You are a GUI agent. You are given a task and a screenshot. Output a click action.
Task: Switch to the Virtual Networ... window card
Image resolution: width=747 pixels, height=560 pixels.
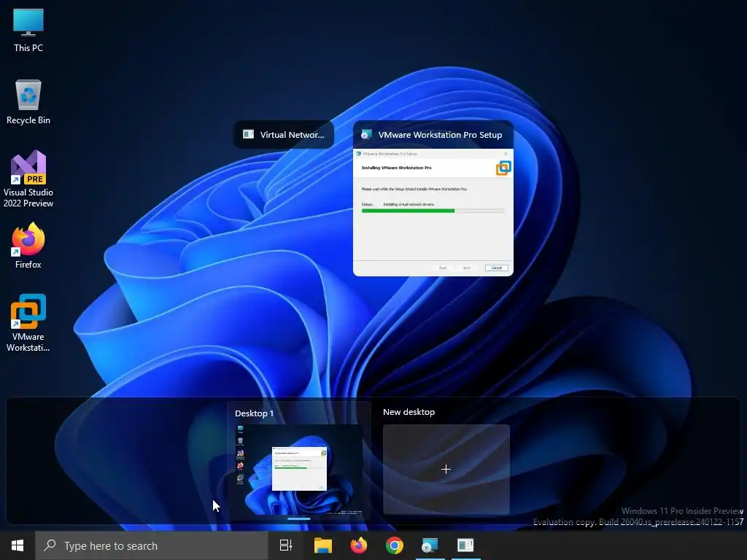point(284,135)
